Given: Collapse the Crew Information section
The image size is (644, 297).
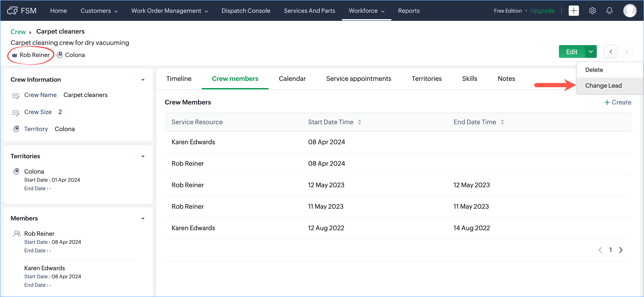Looking at the screenshot, I should point(143,80).
